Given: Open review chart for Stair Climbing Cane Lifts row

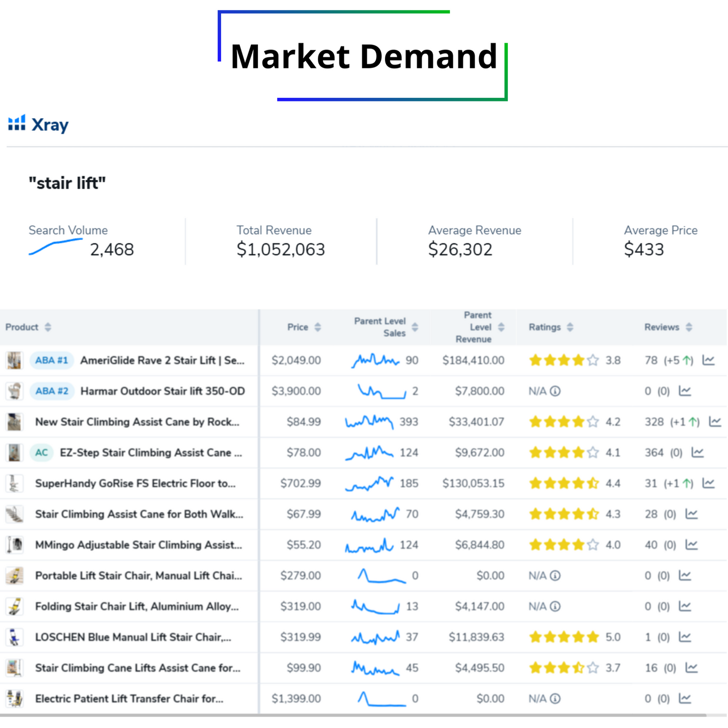Looking at the screenshot, I should click(x=691, y=668).
